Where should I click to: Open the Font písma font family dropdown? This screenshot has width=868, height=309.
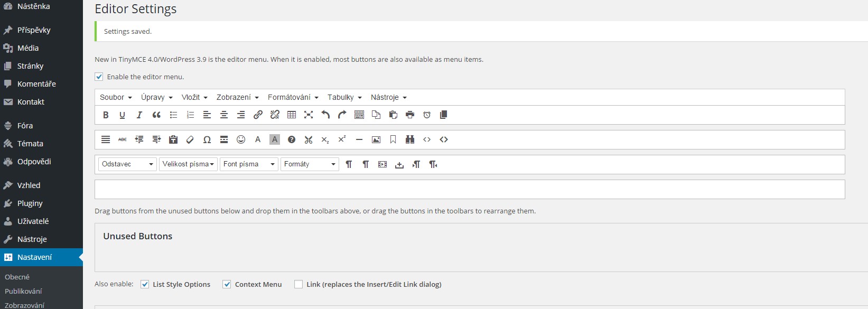(249, 164)
